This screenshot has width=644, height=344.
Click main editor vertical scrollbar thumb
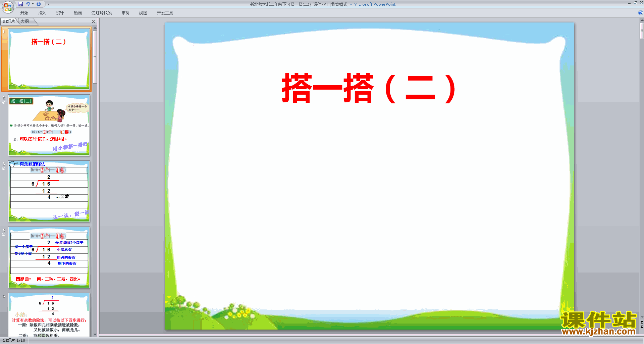tap(642, 31)
